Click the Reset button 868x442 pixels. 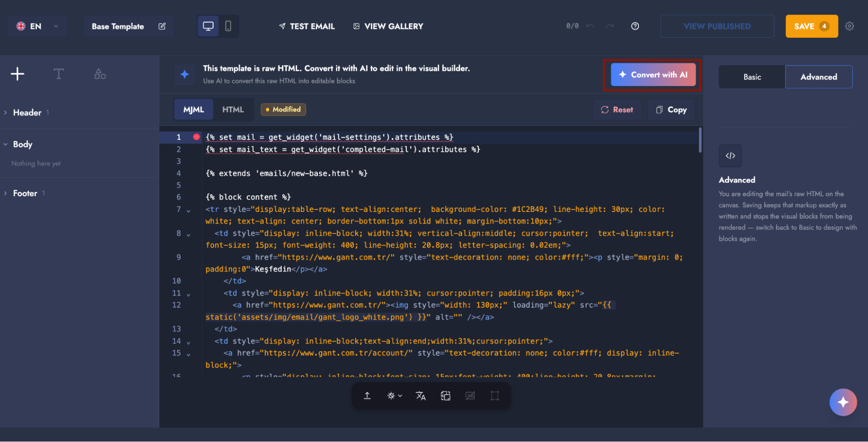617,109
